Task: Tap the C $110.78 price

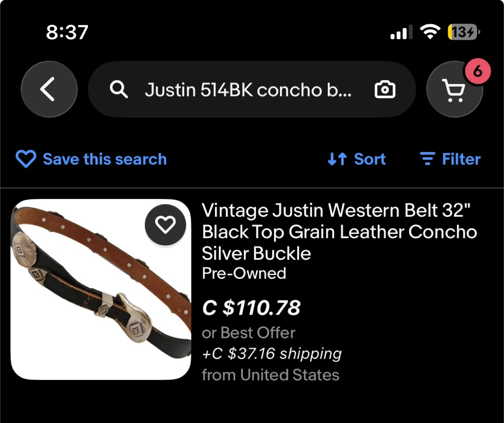Action: pos(251,308)
